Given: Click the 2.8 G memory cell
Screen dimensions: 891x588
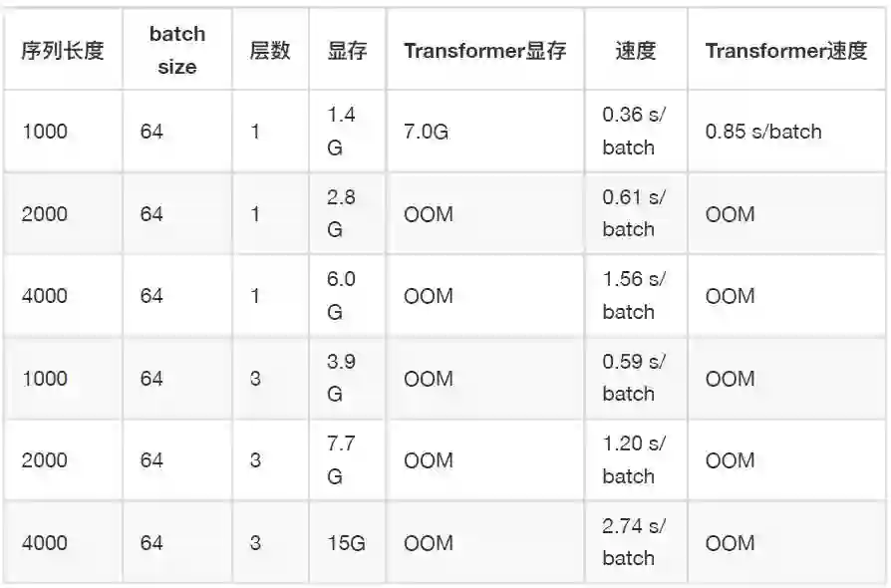Looking at the screenshot, I should (x=341, y=213).
